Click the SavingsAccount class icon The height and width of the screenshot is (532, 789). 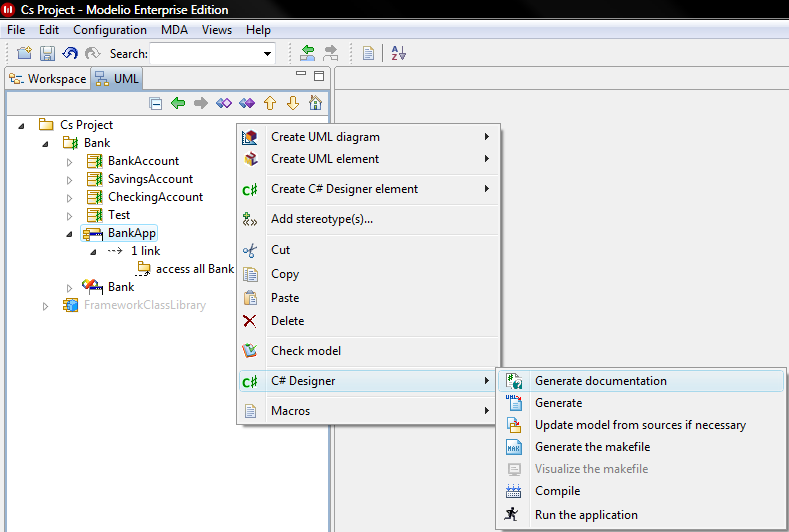pos(95,179)
